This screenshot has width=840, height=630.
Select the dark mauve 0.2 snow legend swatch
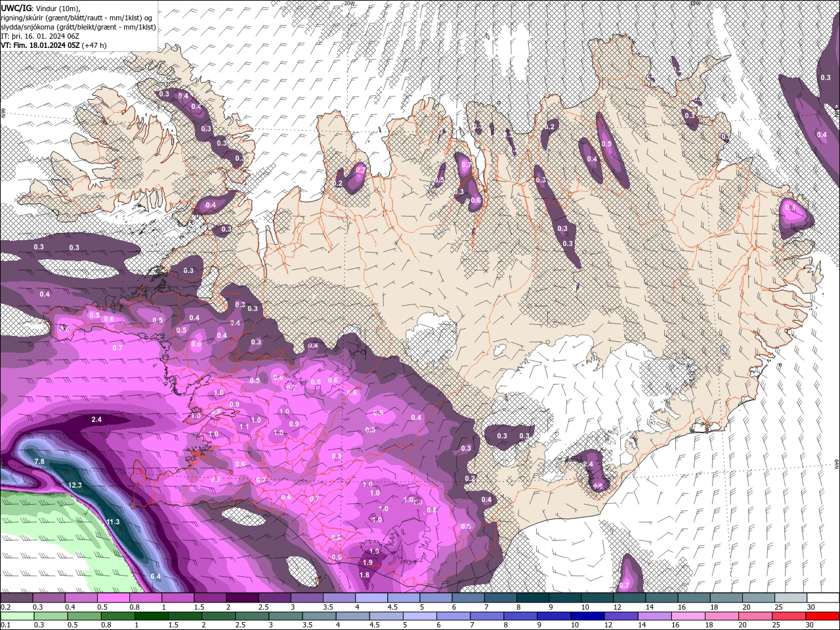(16, 597)
